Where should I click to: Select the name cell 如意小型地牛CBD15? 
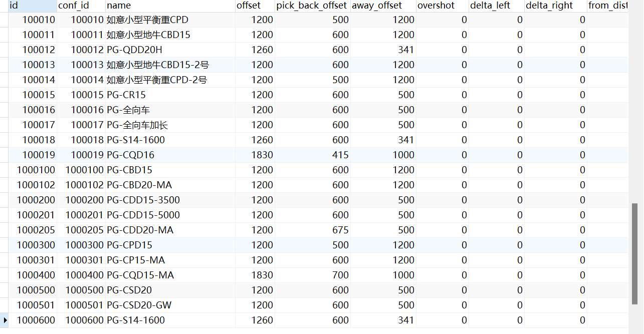point(170,35)
